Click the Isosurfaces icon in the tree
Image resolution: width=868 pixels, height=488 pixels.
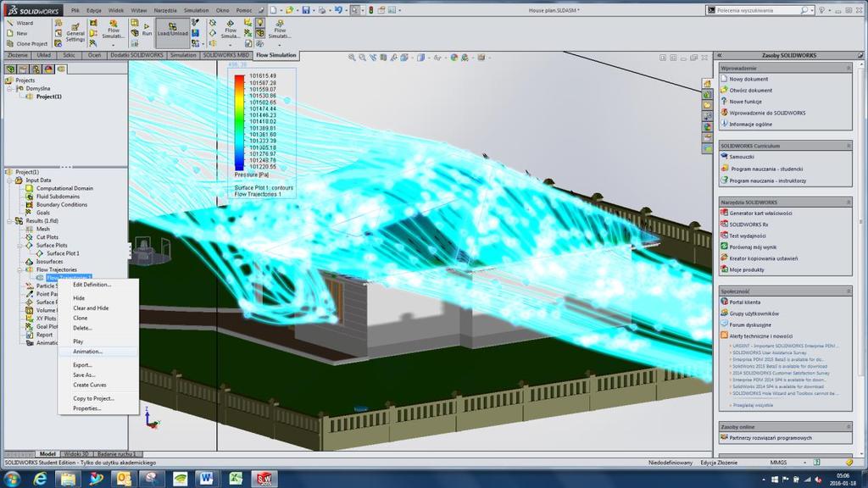30,261
